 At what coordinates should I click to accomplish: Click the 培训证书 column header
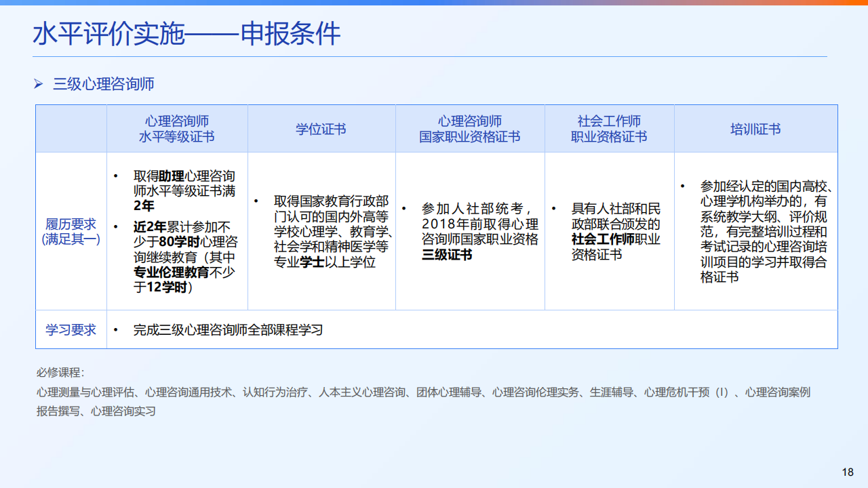pos(755,129)
